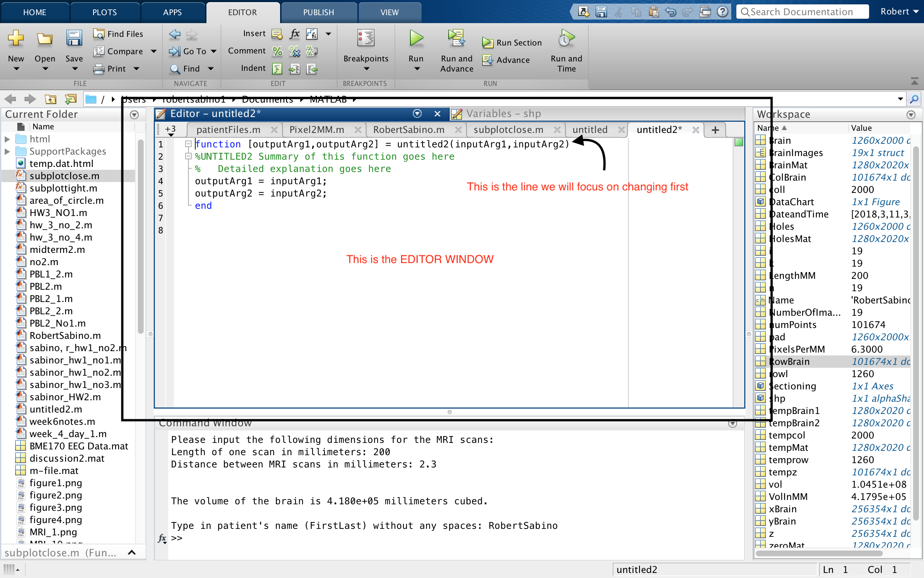Click the Comment percent icon

click(x=277, y=51)
